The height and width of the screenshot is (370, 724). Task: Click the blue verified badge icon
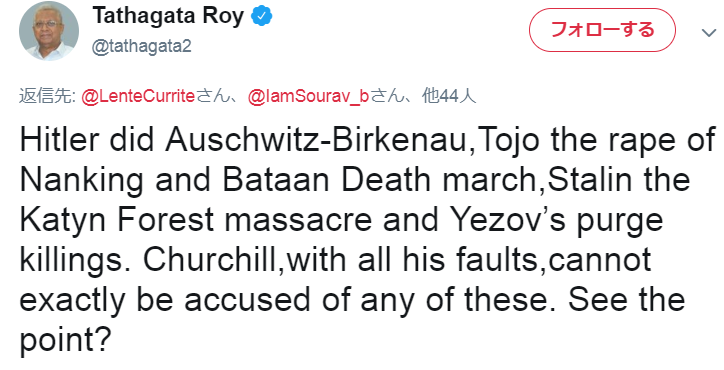coord(262,17)
